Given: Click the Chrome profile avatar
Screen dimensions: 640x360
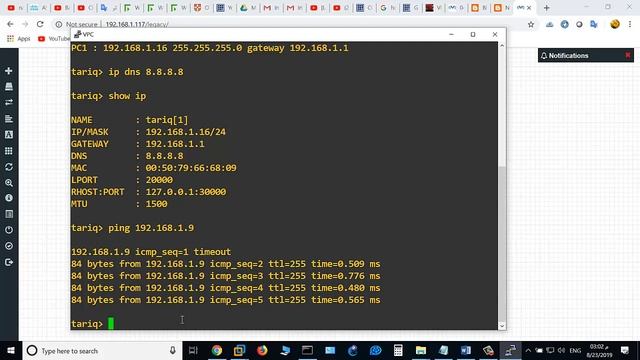Looking at the screenshot, I should 615,24.
